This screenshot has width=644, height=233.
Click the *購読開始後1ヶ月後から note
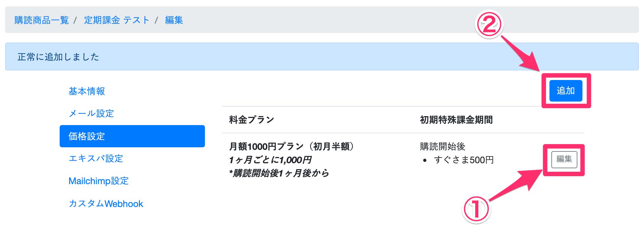(279, 173)
